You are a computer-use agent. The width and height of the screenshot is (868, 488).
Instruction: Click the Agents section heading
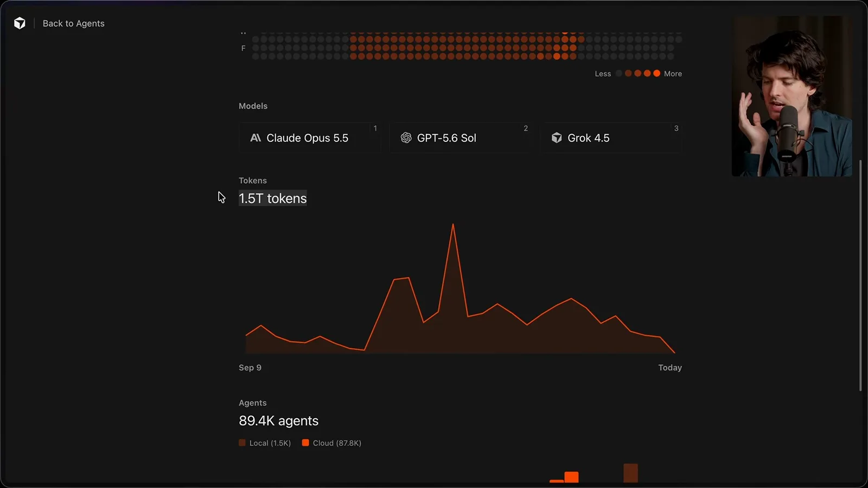253,403
